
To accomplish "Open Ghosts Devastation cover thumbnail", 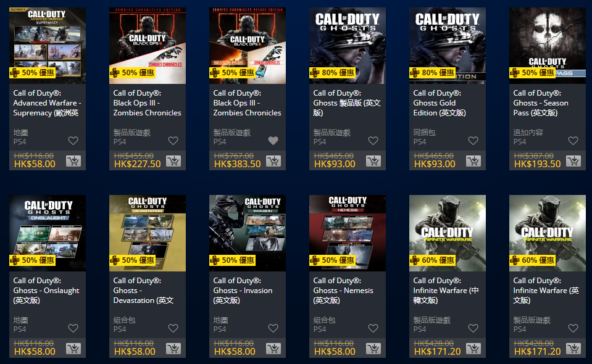I will point(148,233).
